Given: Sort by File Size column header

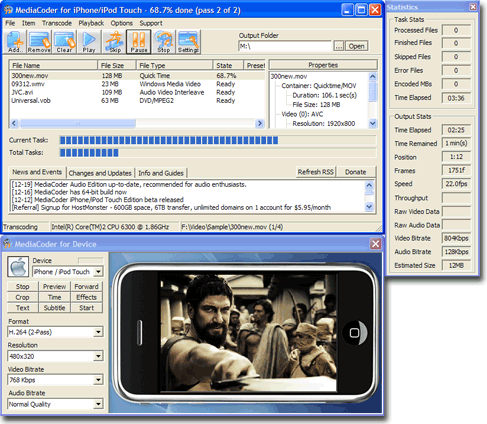Looking at the screenshot, I should coord(117,65).
